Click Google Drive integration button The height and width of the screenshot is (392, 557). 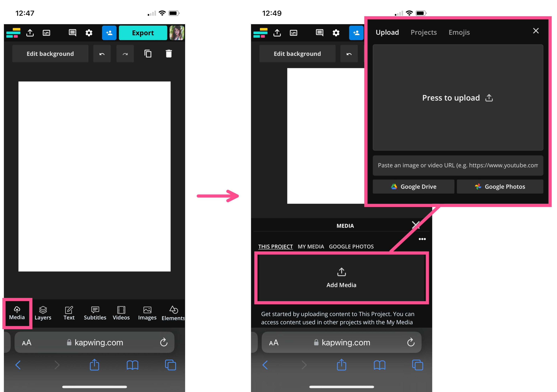[x=413, y=186]
